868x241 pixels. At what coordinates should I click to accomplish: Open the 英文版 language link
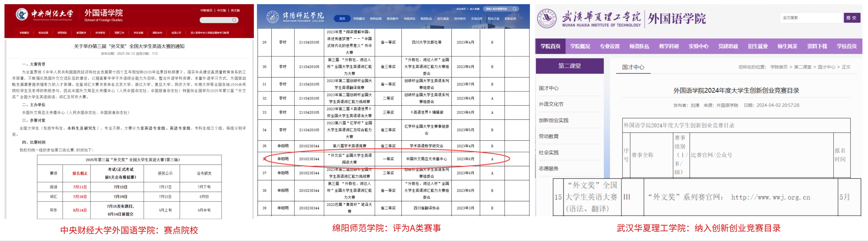pos(235,11)
